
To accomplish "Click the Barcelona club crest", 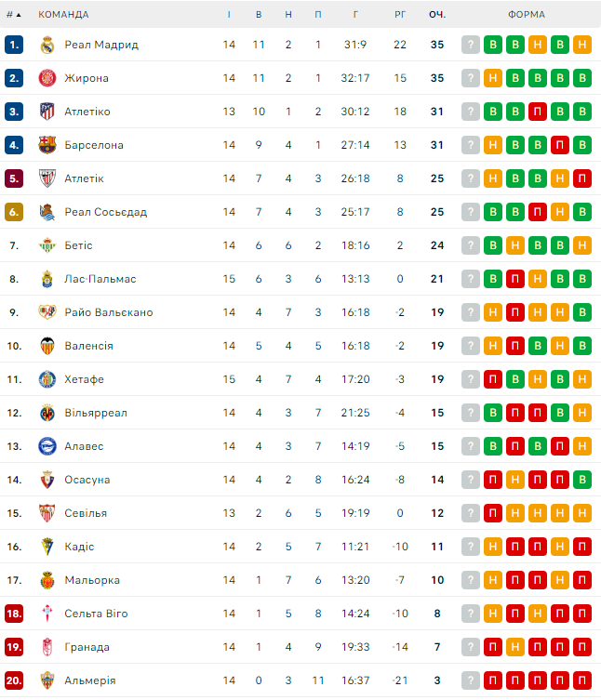I will click(47, 145).
